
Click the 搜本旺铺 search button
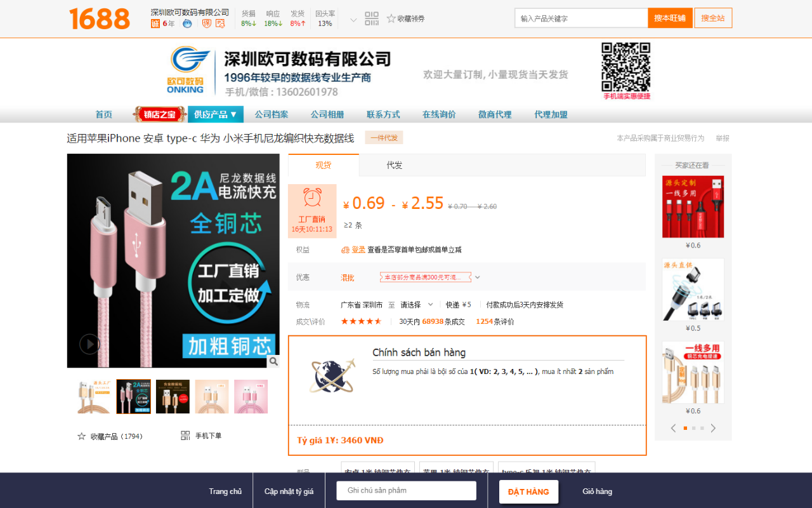click(x=670, y=18)
